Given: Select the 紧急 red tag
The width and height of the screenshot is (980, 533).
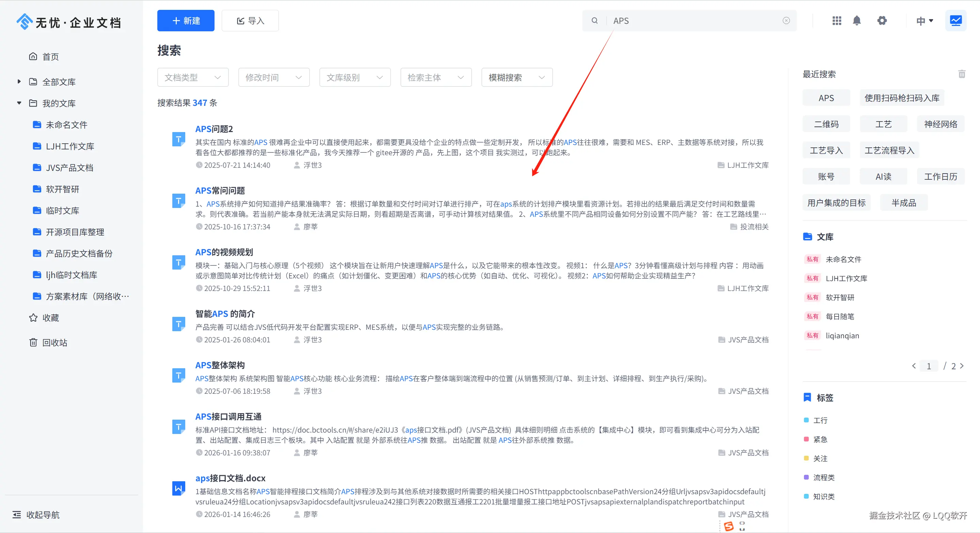Looking at the screenshot, I should click(820, 439).
